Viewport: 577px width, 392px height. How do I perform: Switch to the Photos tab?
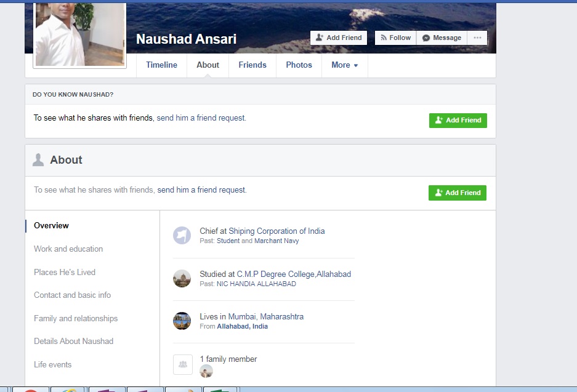click(299, 65)
